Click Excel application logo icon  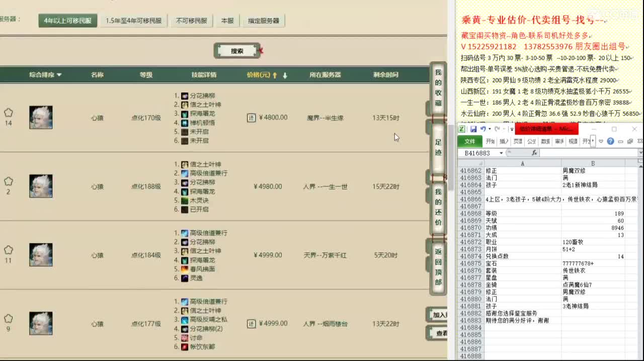click(462, 129)
